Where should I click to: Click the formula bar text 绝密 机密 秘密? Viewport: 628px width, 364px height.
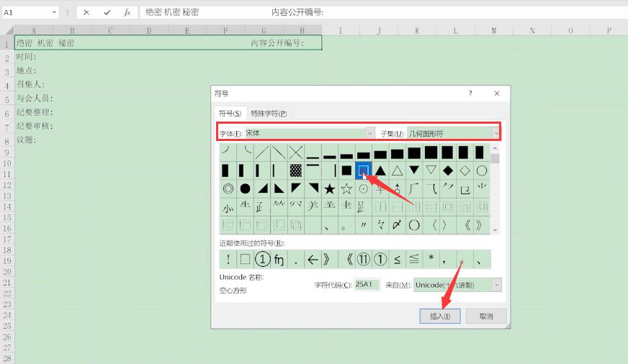172,12
